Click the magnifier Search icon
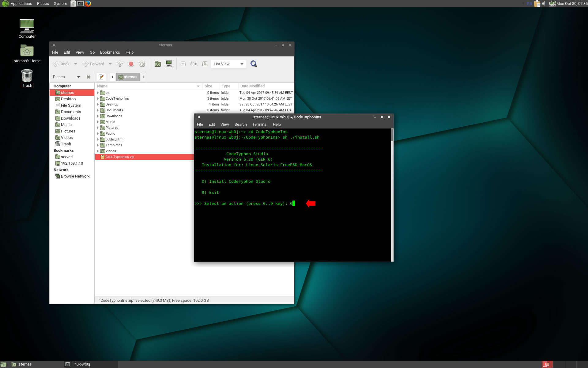Viewport: 588px width, 368px height. pos(254,64)
